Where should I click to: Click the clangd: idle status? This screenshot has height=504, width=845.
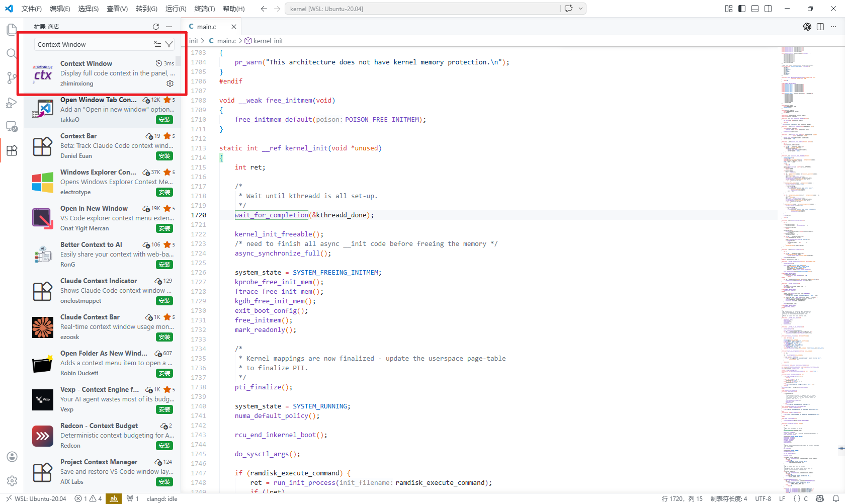pos(162,498)
